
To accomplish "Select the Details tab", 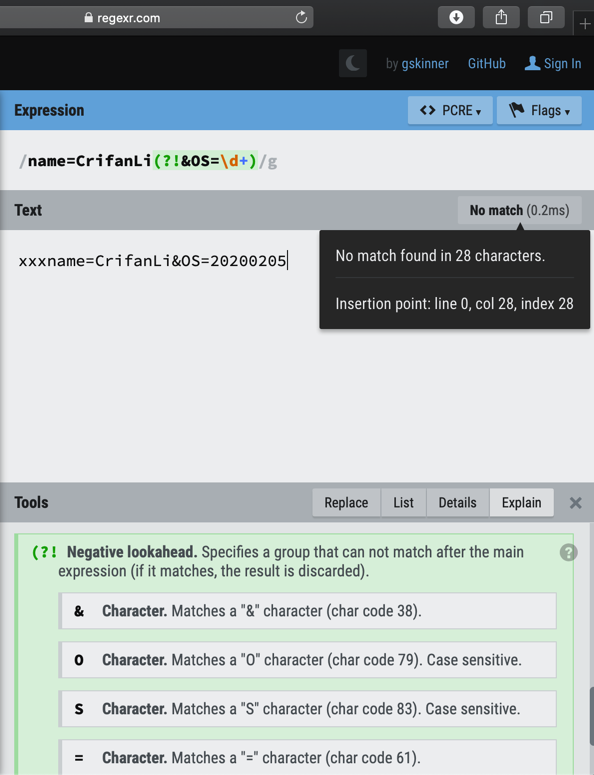I will coord(458,503).
